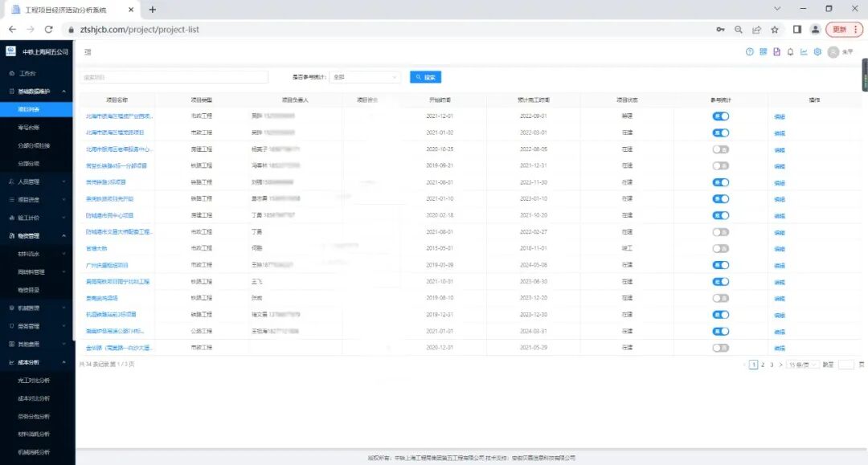Open the line chart icon in header
The image size is (868, 465).
pyautogui.click(x=804, y=51)
